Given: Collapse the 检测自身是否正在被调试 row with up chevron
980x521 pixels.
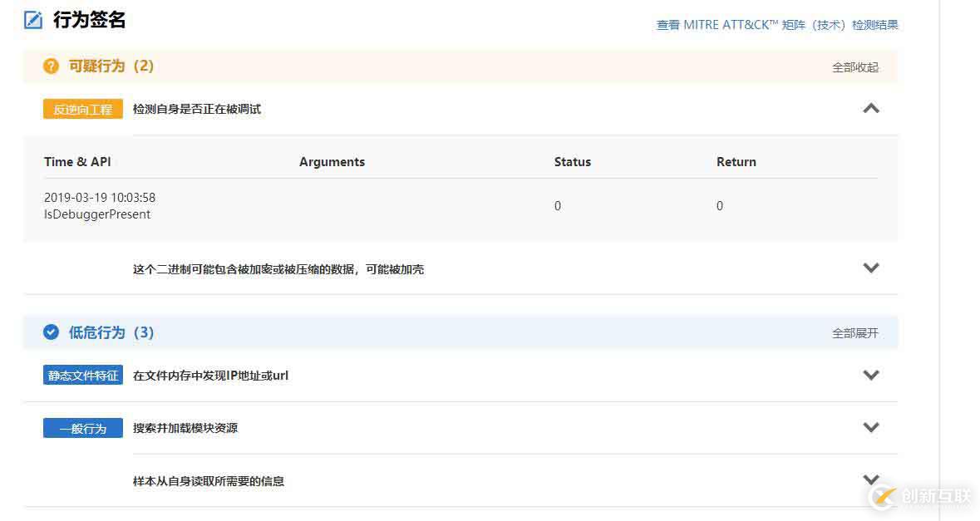Looking at the screenshot, I should click(870, 109).
